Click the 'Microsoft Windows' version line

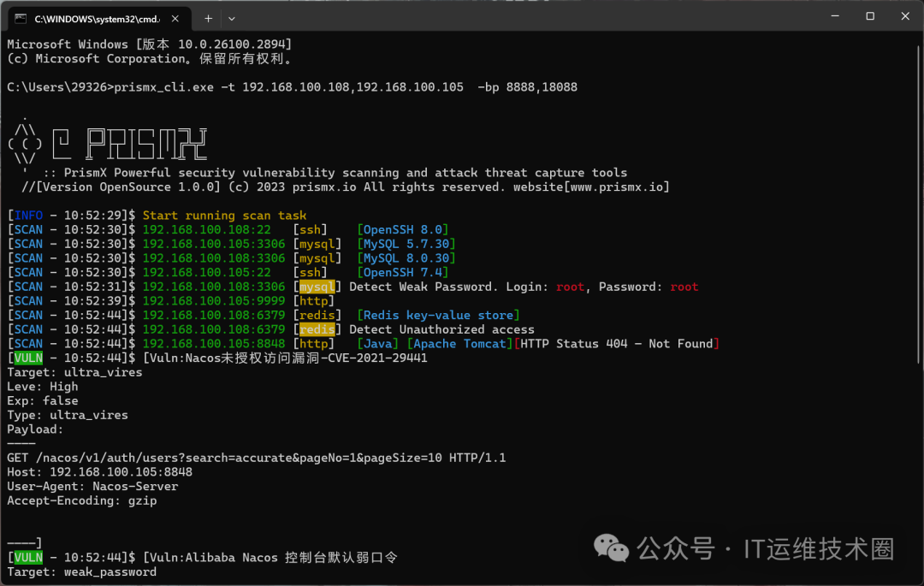click(x=150, y=44)
